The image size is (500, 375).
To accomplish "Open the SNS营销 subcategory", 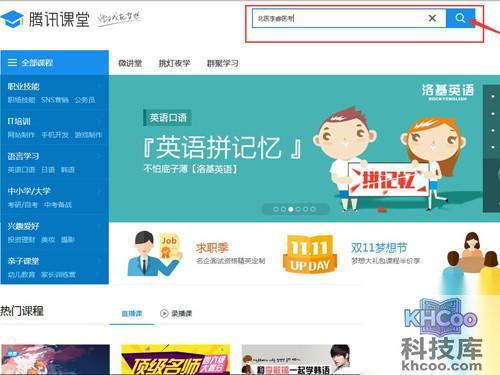I will 55,100.
